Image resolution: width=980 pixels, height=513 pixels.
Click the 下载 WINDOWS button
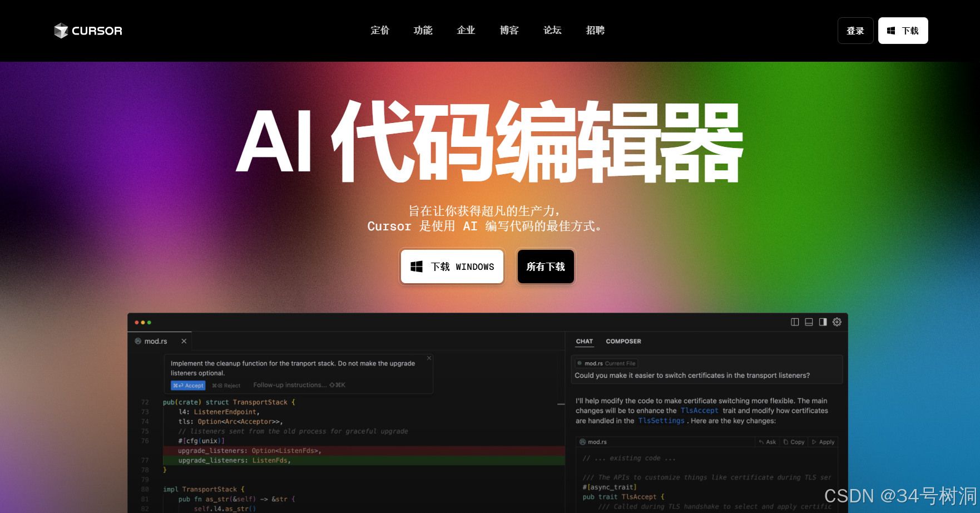452,267
